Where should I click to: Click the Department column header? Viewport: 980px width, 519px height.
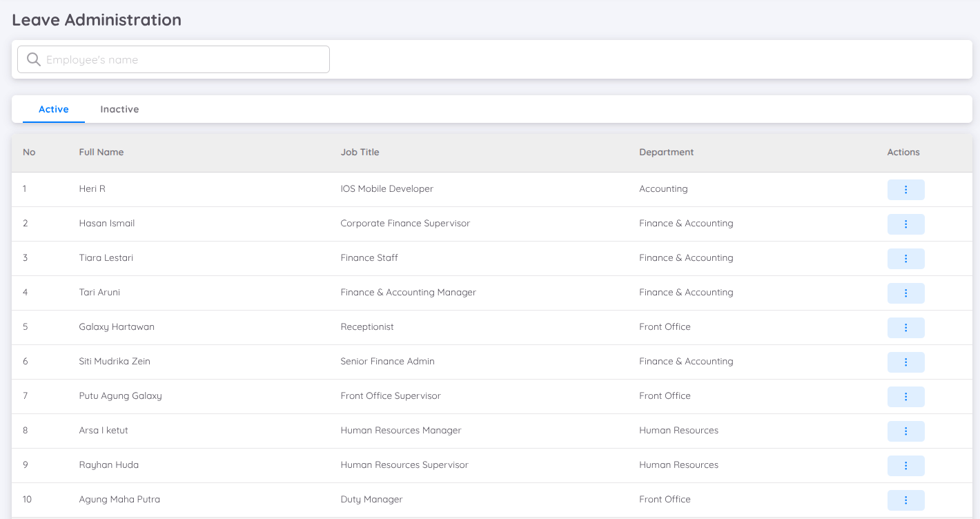(x=666, y=152)
